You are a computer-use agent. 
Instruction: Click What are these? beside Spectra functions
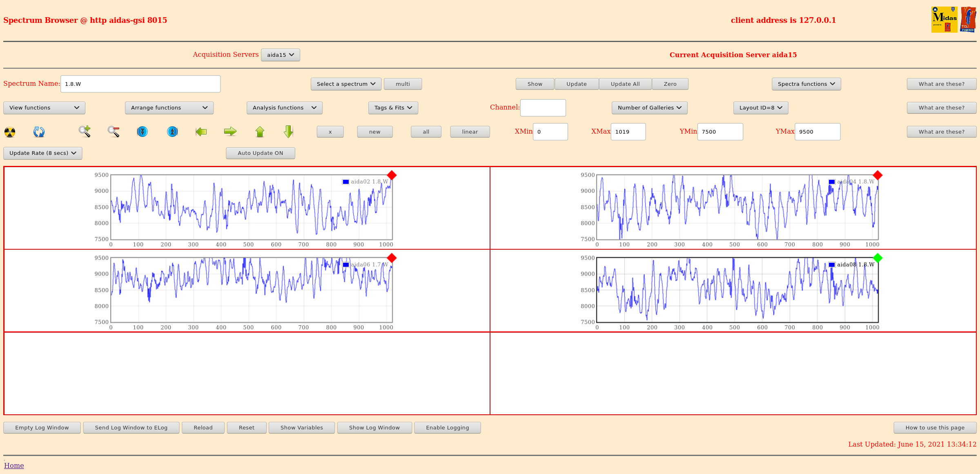(942, 84)
